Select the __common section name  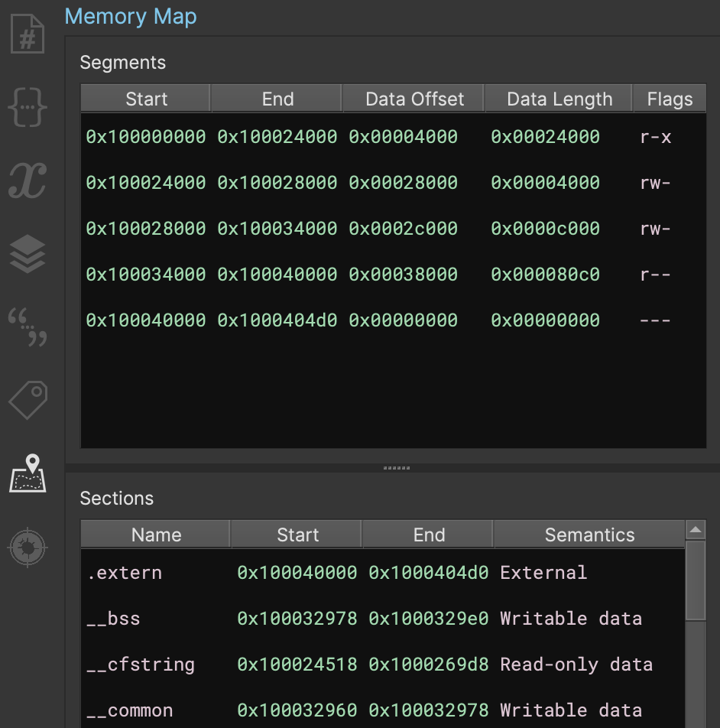pyautogui.click(x=129, y=711)
